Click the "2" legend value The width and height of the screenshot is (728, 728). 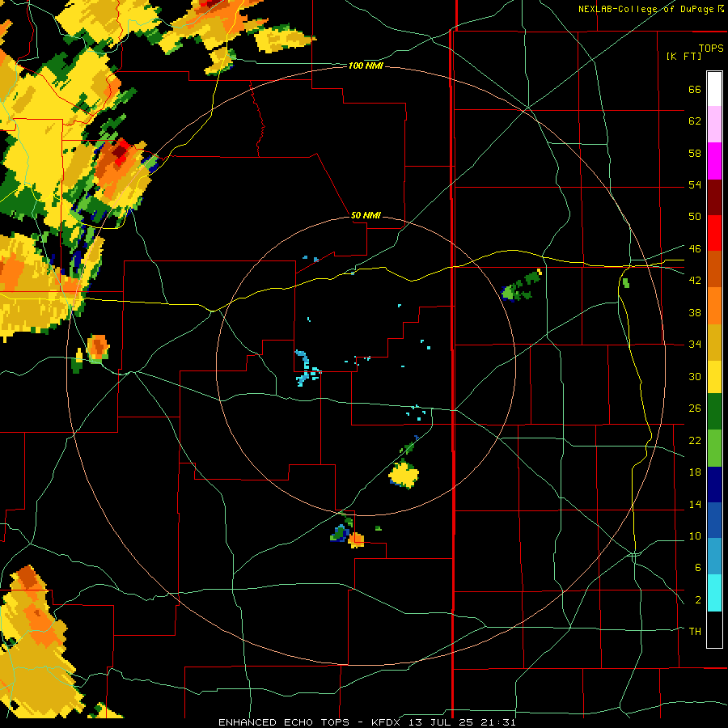(697, 600)
